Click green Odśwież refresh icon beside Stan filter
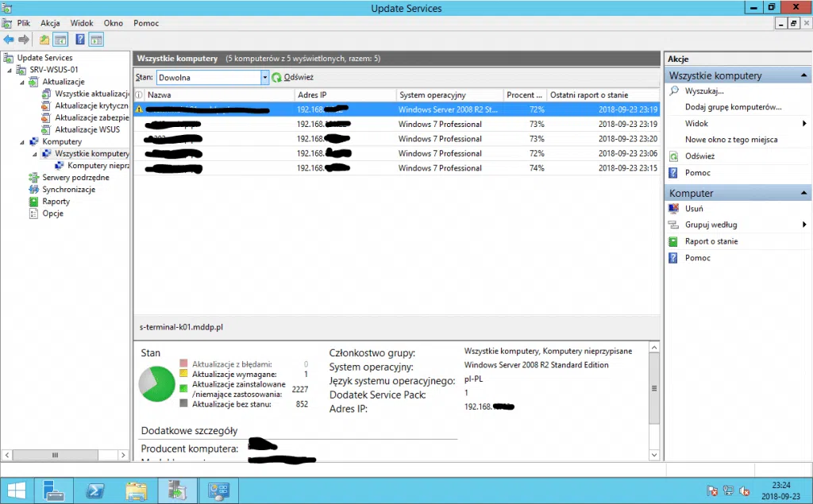 pos(277,78)
